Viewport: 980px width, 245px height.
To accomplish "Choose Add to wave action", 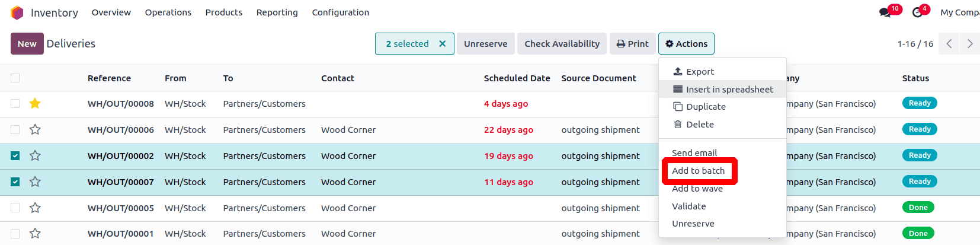I will tap(722, 189).
